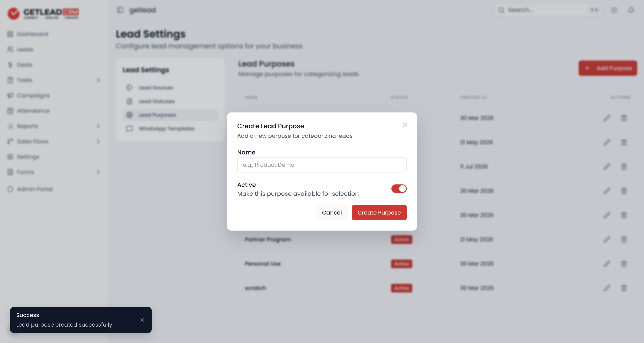The image size is (644, 343).
Task: Cancel the new purpose dialog
Action: pyautogui.click(x=332, y=212)
